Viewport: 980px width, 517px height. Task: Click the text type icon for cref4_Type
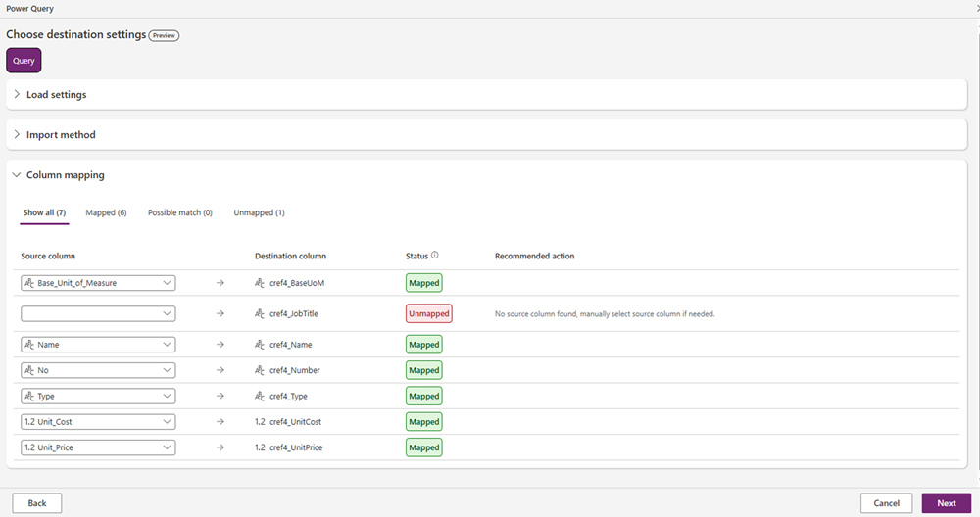[x=260, y=397]
